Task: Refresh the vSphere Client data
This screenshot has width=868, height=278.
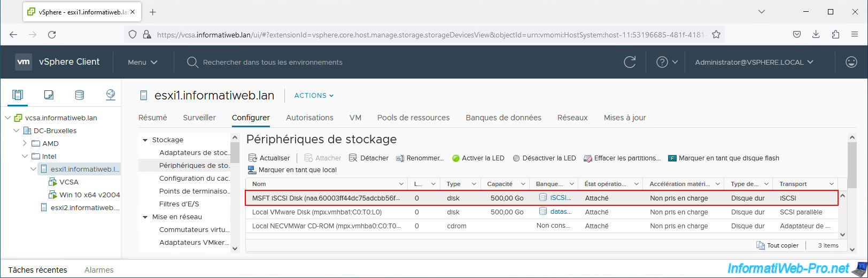Action: pos(630,62)
